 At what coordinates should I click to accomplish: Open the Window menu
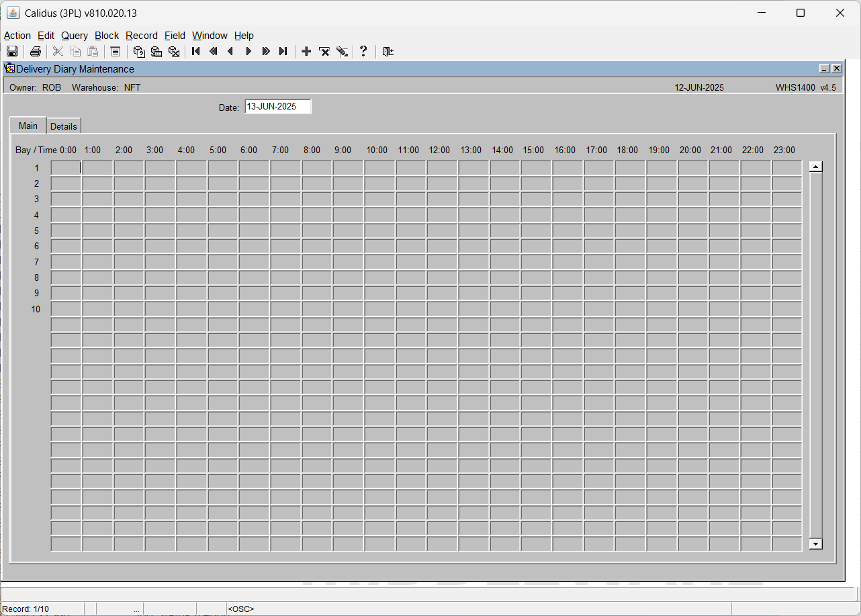[x=210, y=36]
